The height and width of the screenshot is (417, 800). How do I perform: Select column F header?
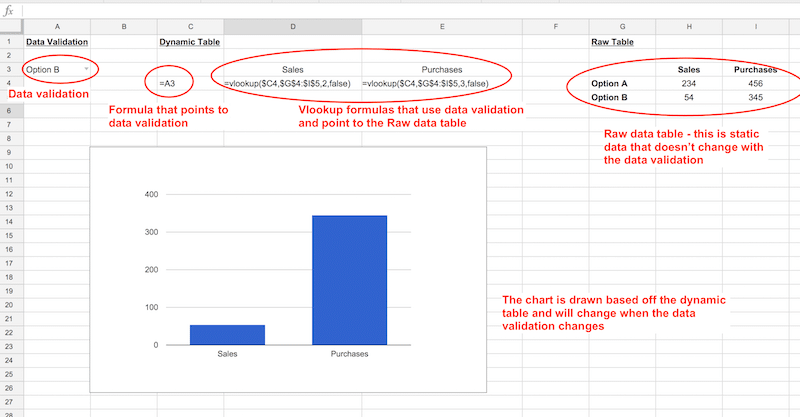(x=556, y=27)
